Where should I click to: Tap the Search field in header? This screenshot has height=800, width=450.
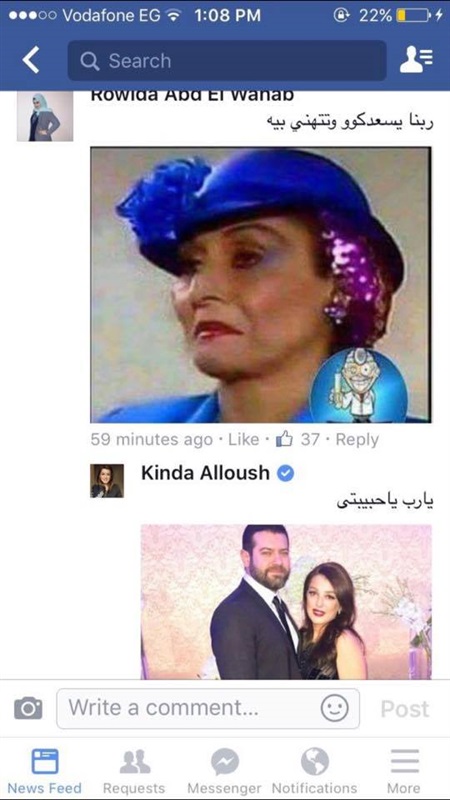(x=227, y=61)
